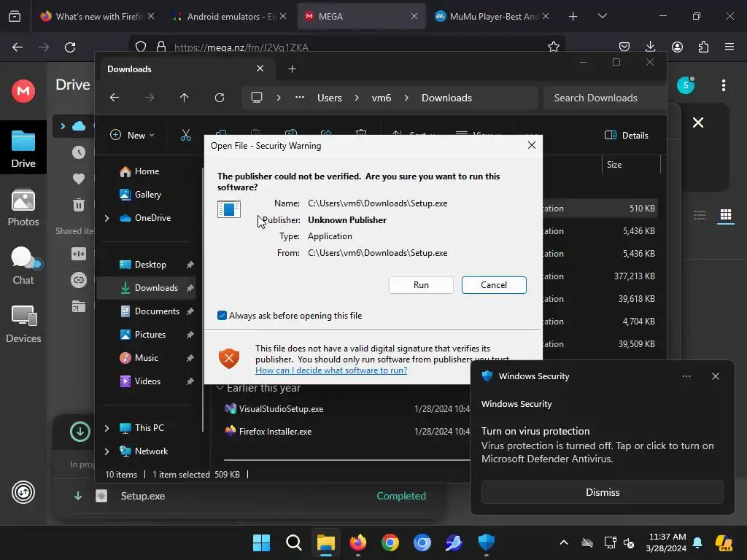This screenshot has width=747, height=560.
Task: Click vm6 in Explorer breadcrumb
Action: pos(381,98)
